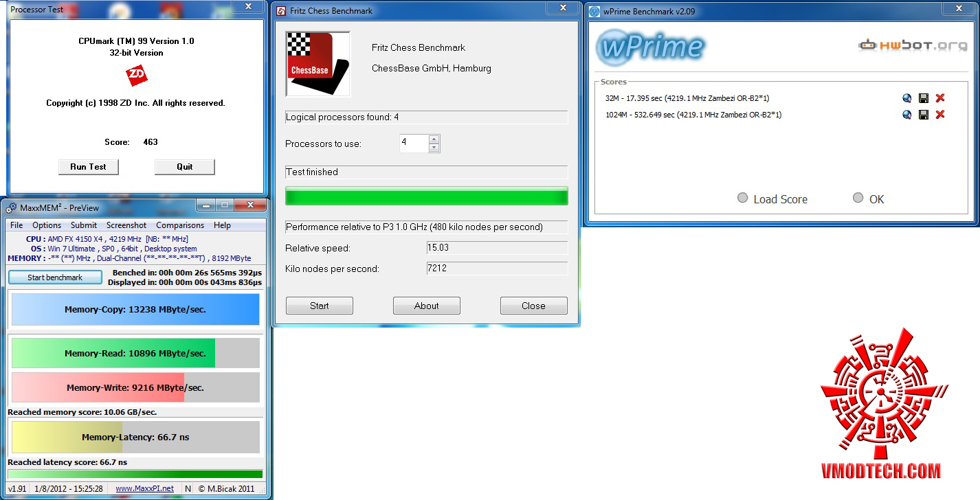The image size is (980, 500).
Task: Click the Score value 463
Action: 151,142
